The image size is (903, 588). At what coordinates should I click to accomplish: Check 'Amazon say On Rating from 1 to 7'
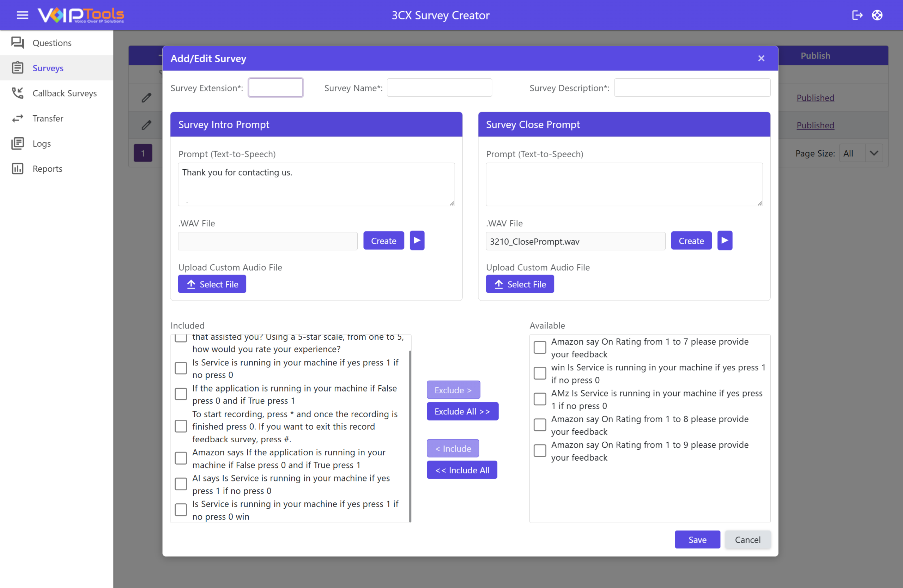coord(540,347)
